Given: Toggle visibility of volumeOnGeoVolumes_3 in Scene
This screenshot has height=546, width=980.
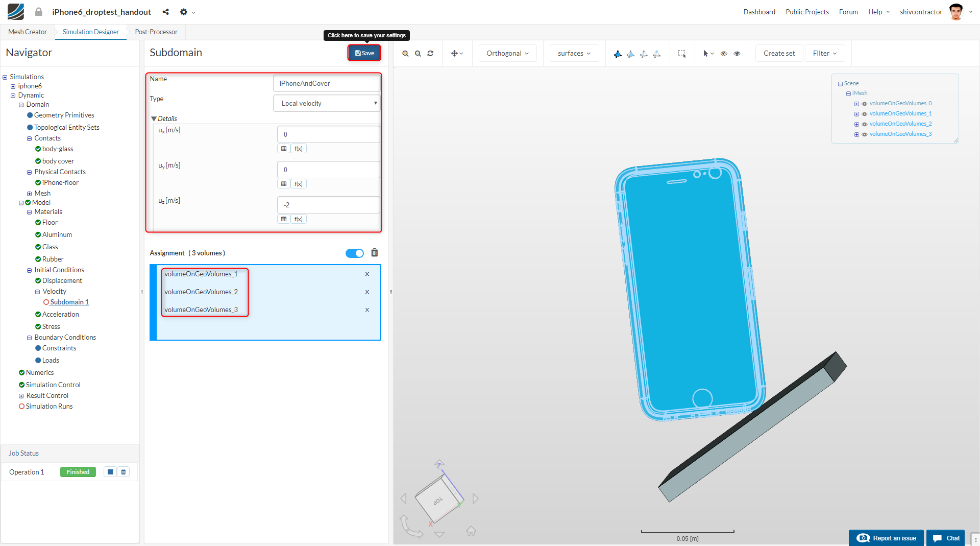Looking at the screenshot, I should (865, 134).
